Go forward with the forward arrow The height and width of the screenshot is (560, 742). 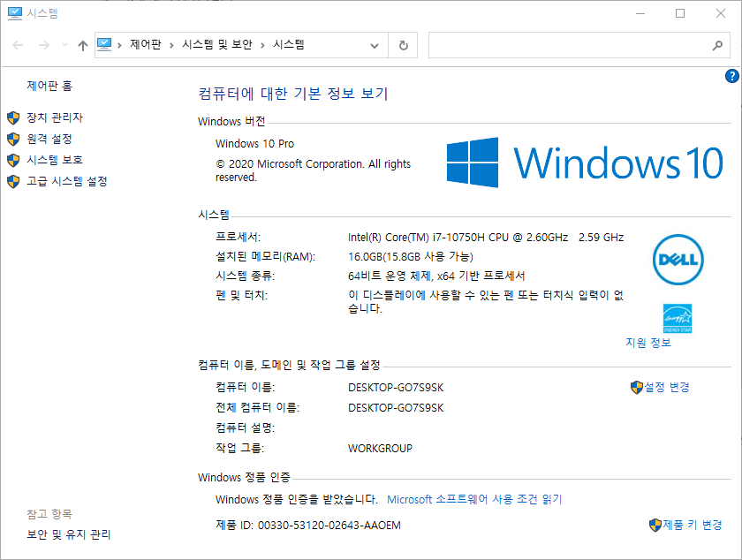point(43,45)
